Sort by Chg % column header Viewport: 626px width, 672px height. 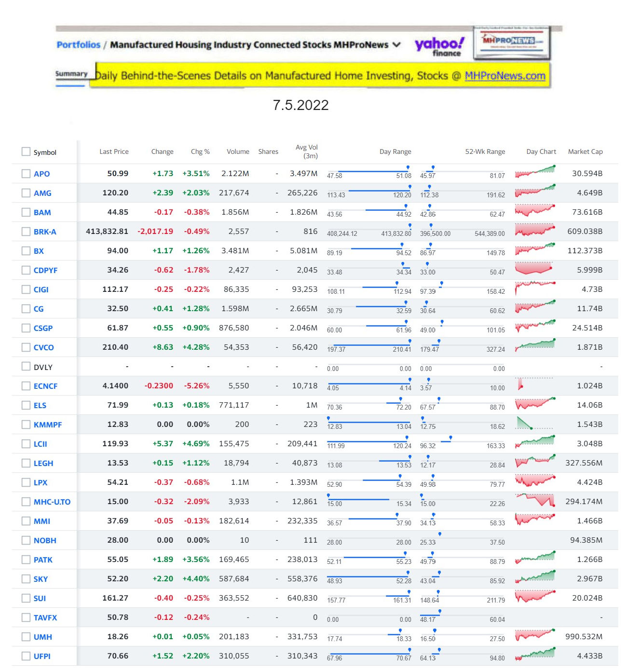click(200, 151)
